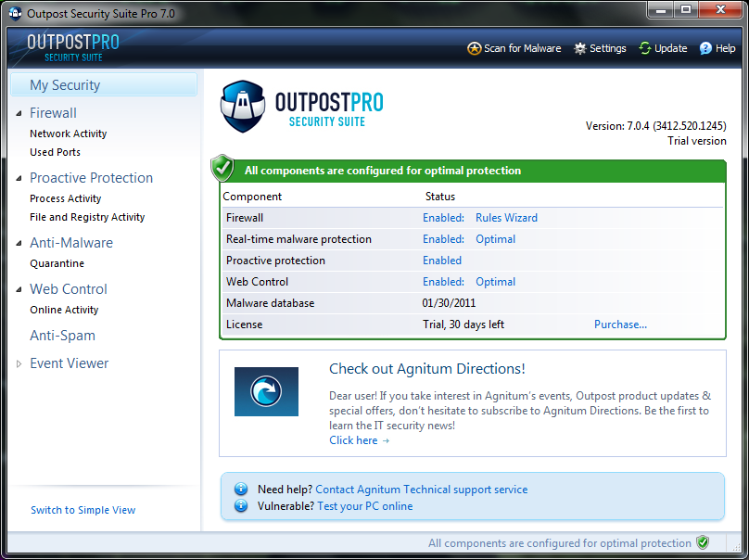749x560 pixels.
Task: Click Test your PC online link
Action: [365, 506]
